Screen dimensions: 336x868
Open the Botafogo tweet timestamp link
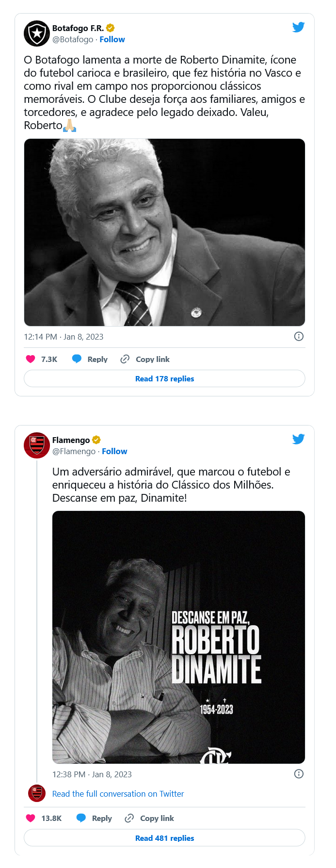[x=64, y=337]
